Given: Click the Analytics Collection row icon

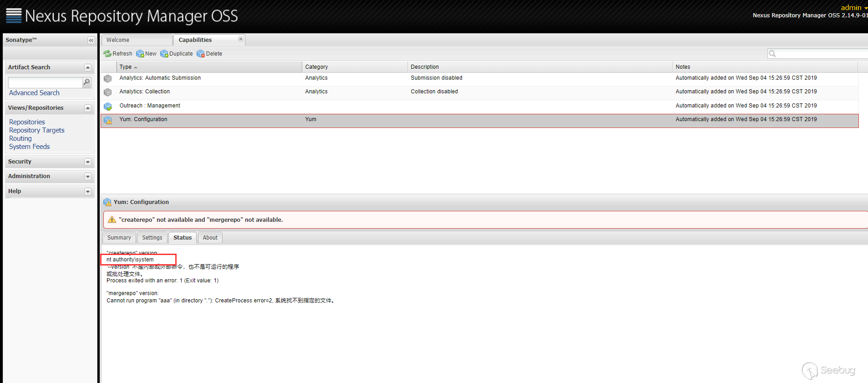Looking at the screenshot, I should pos(108,92).
